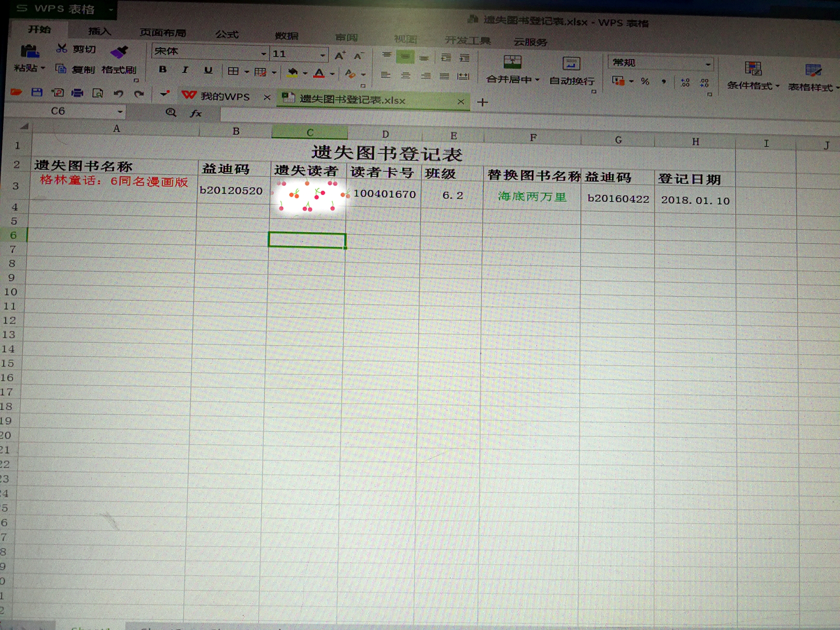Viewport: 840px width, 630px height.
Task: Open file with the orange folder icon
Action: tap(16, 92)
